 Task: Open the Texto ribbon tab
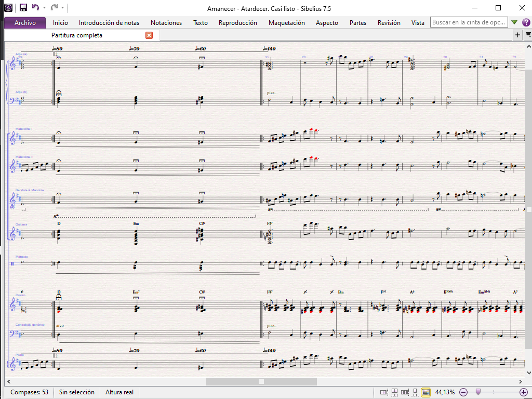tap(201, 23)
